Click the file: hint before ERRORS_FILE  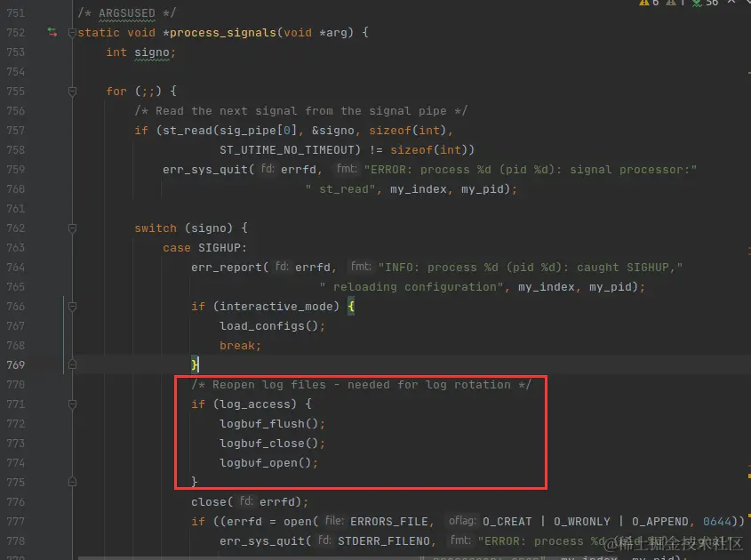[334, 521]
